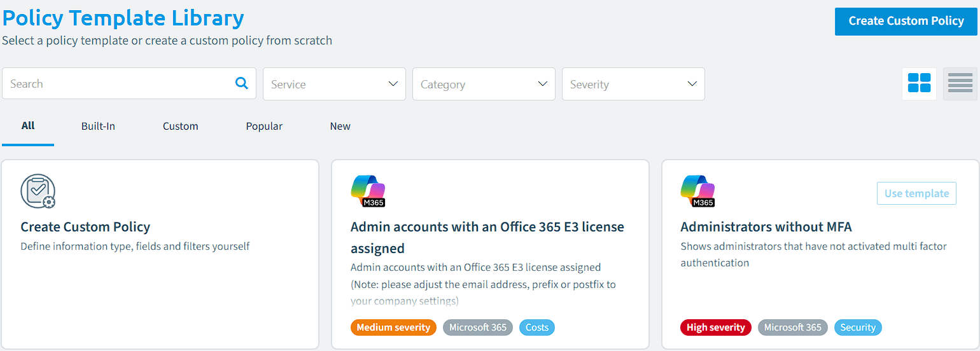Image resolution: width=980 pixels, height=351 pixels.
Task: Open the Create Custom Policy card title
Action: point(85,226)
